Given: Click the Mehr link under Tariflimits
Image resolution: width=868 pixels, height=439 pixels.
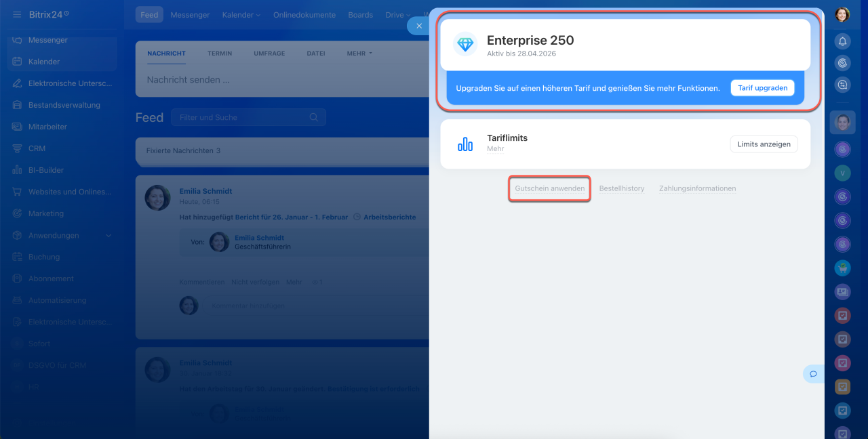Looking at the screenshot, I should (495, 148).
